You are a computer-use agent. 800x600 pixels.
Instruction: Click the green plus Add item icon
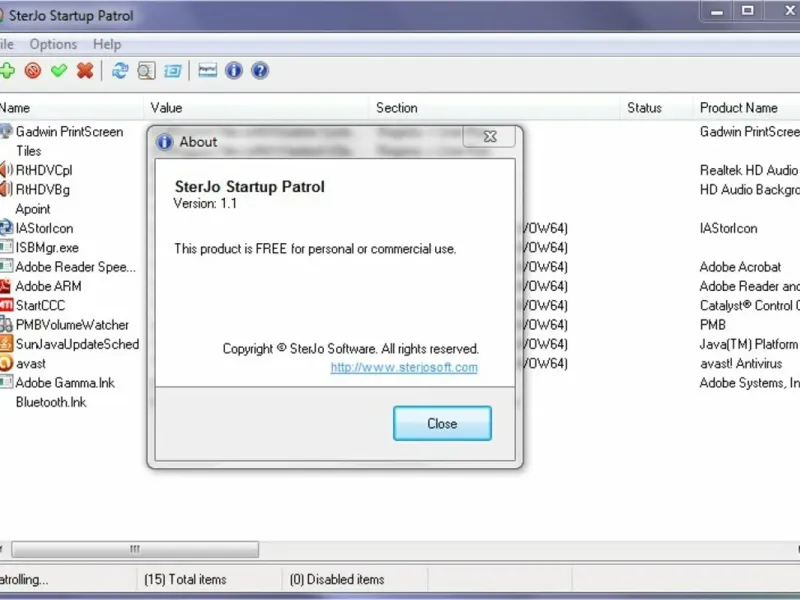click(7, 70)
